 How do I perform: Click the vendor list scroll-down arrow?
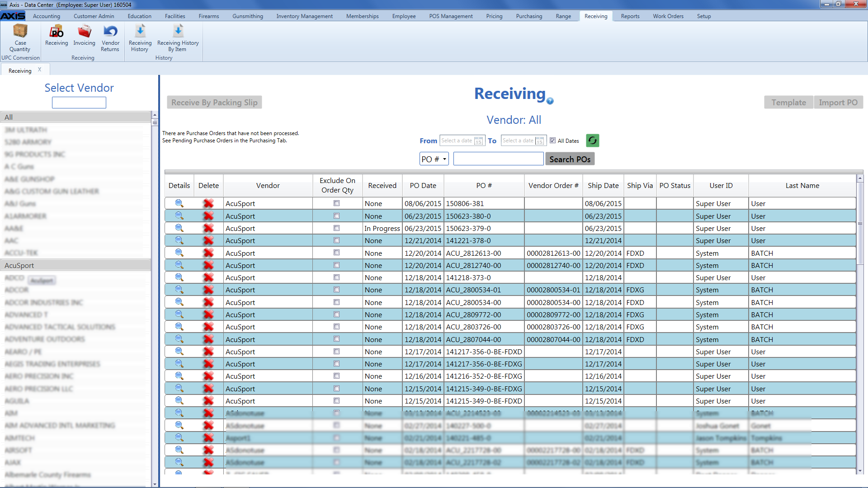pos(155,484)
